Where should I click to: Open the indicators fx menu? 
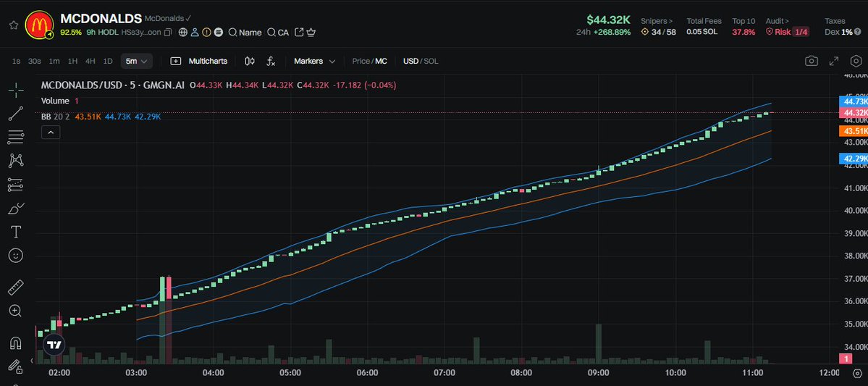coord(271,62)
